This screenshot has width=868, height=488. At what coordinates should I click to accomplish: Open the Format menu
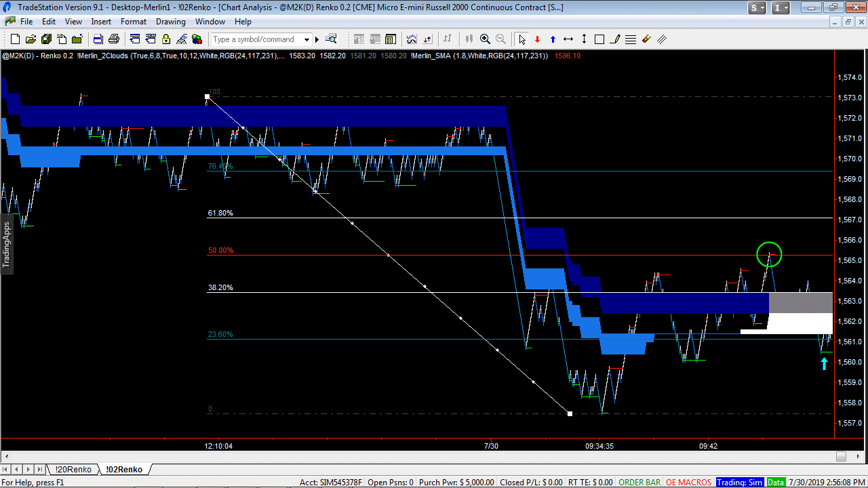click(x=134, y=22)
